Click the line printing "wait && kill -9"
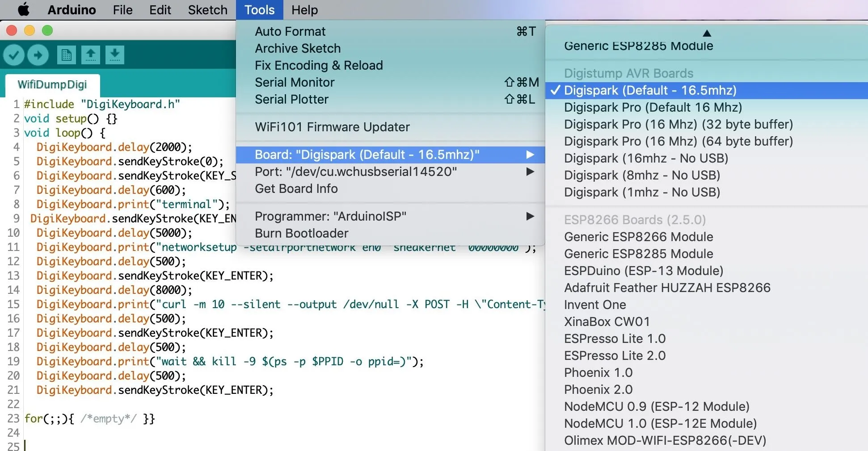868x451 pixels. coord(230,361)
